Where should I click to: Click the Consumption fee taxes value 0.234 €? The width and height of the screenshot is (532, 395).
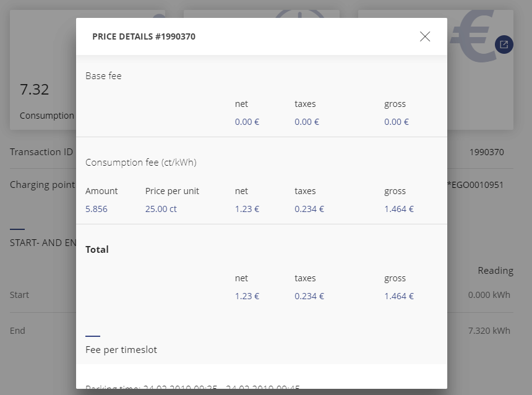[x=310, y=209]
